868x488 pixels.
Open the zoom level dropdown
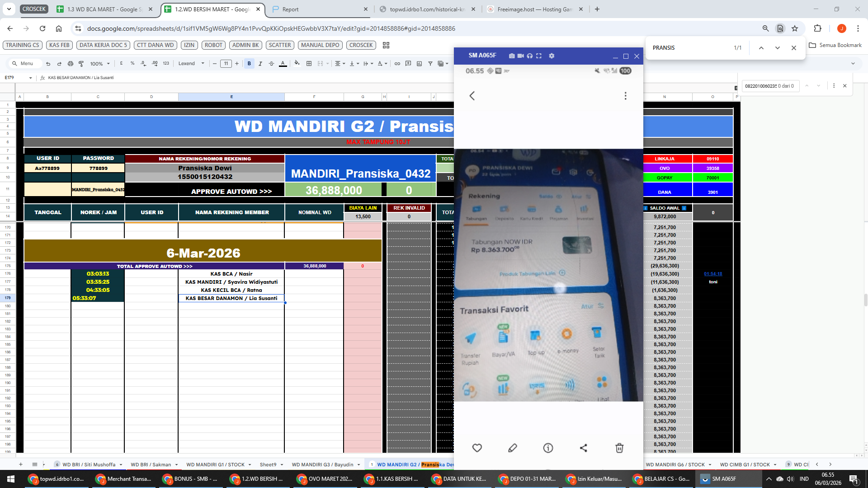(100, 64)
